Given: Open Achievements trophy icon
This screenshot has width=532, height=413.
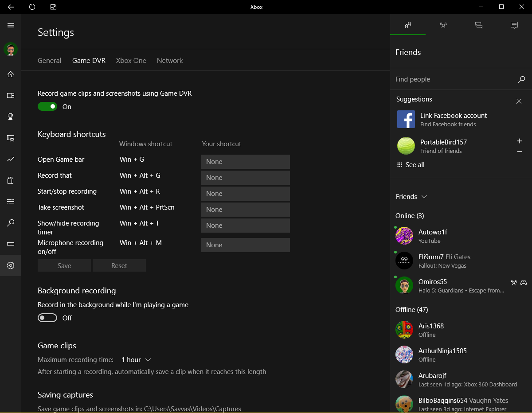Looking at the screenshot, I should [11, 117].
